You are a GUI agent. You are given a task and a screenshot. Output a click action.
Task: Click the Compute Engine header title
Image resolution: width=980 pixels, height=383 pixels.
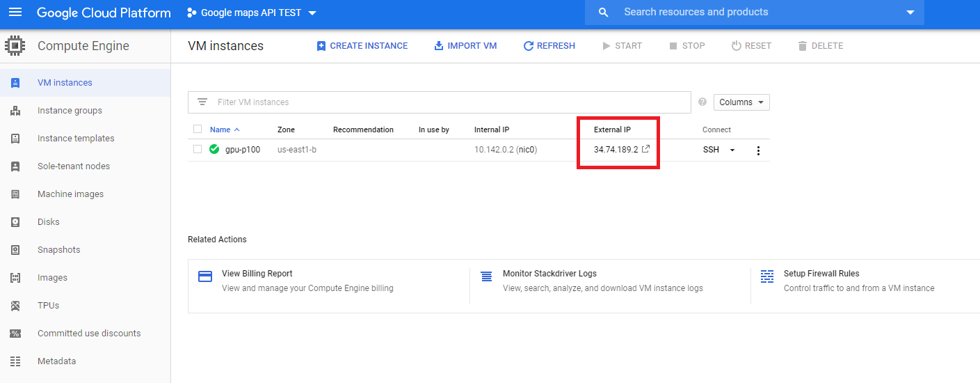(83, 46)
